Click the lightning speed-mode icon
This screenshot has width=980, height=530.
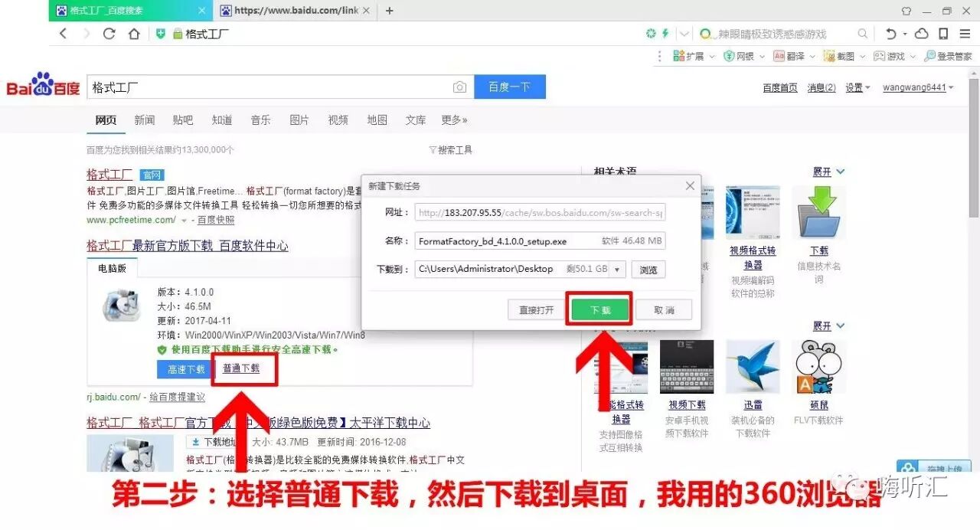click(665, 34)
